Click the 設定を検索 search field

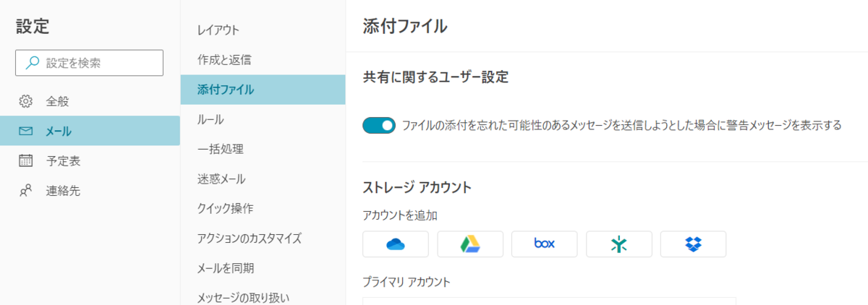tap(90, 63)
